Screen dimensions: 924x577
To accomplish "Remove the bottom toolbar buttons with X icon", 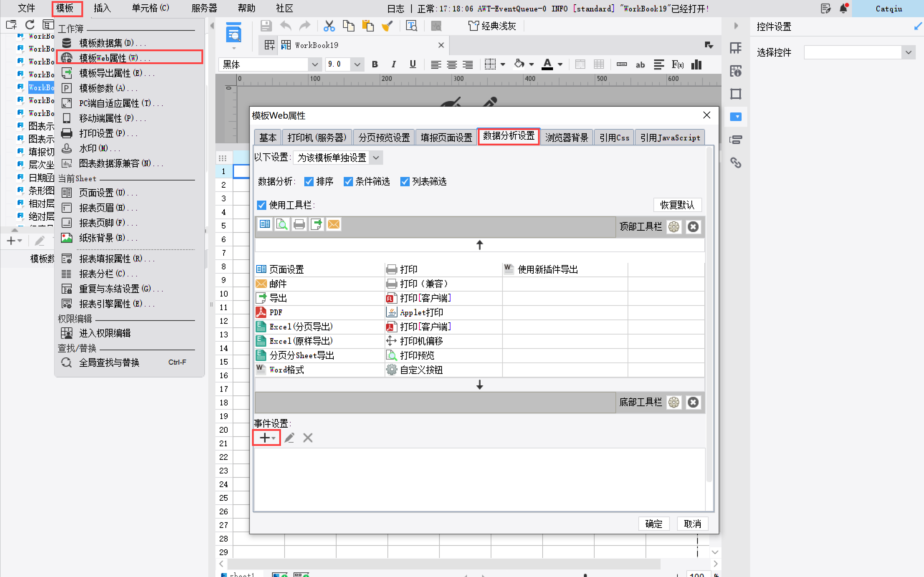I will (x=693, y=402).
